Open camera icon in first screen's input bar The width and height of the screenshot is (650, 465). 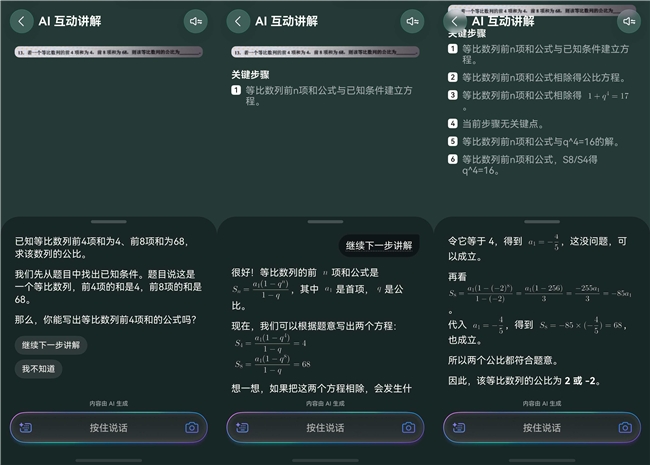tap(192, 427)
